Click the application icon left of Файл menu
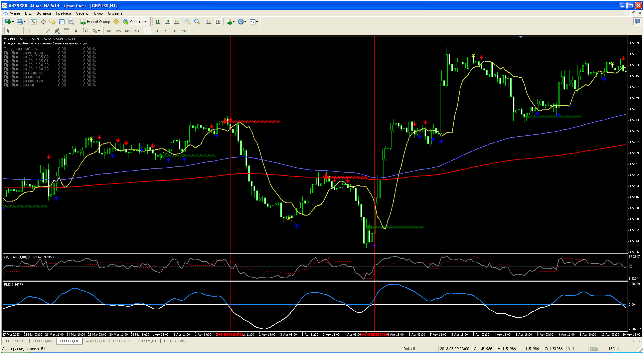The image size is (644, 353). [x=5, y=13]
